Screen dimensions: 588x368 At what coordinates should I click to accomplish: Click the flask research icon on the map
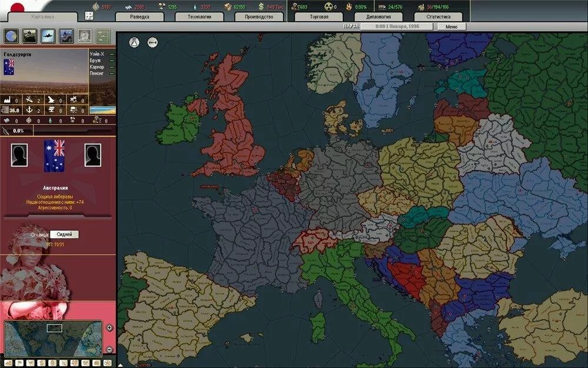(x=134, y=42)
